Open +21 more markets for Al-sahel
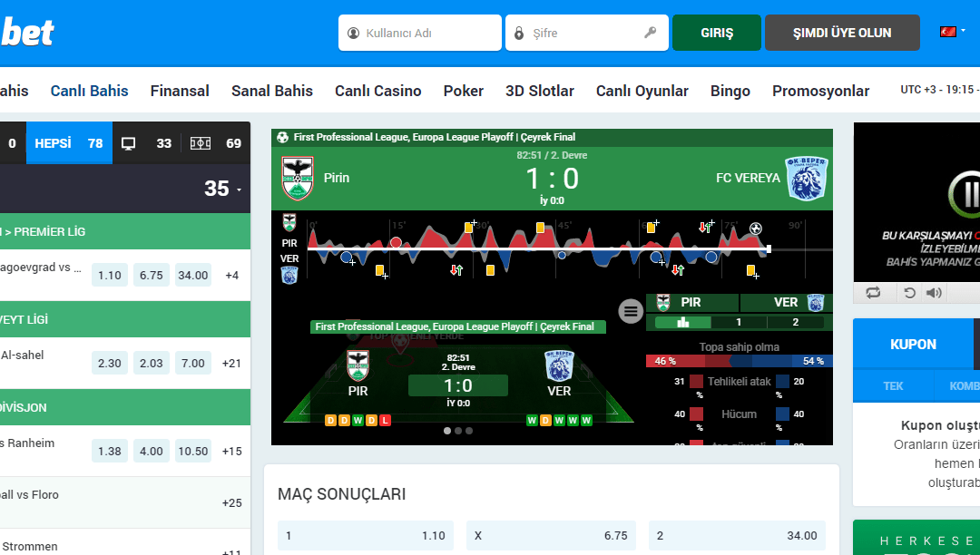This screenshot has width=980, height=555. [232, 364]
